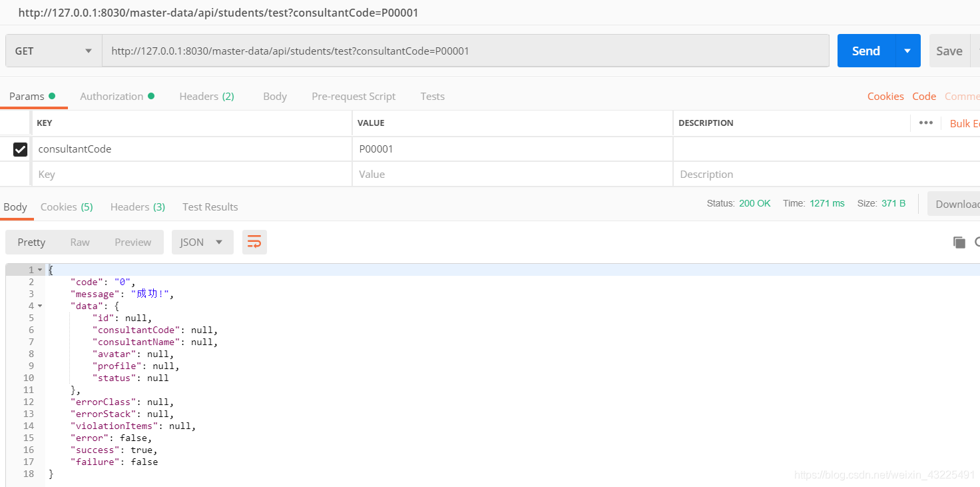Open the request Headers (2) tab
Image resolution: width=980 pixels, height=487 pixels.
[x=206, y=96]
